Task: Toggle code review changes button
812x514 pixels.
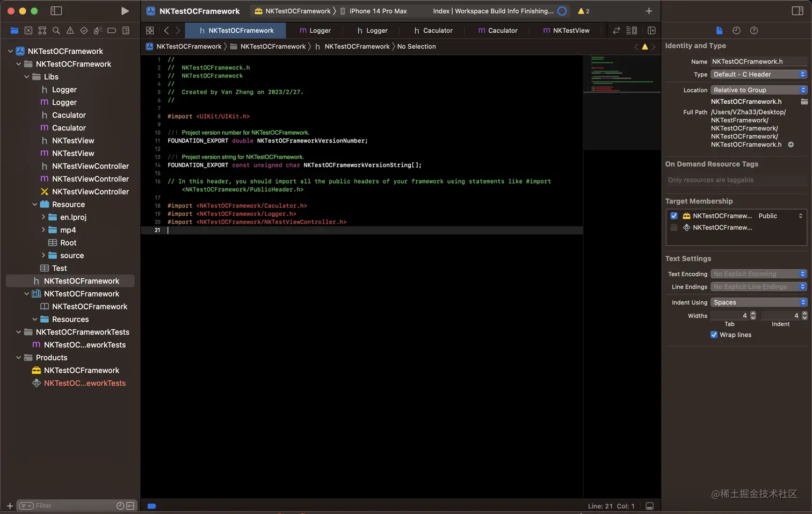Action: (617, 31)
